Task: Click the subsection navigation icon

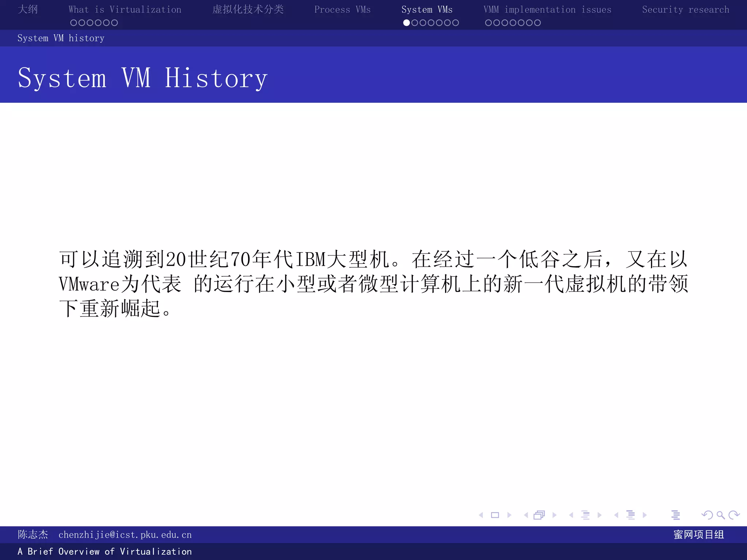Action: coord(585,515)
